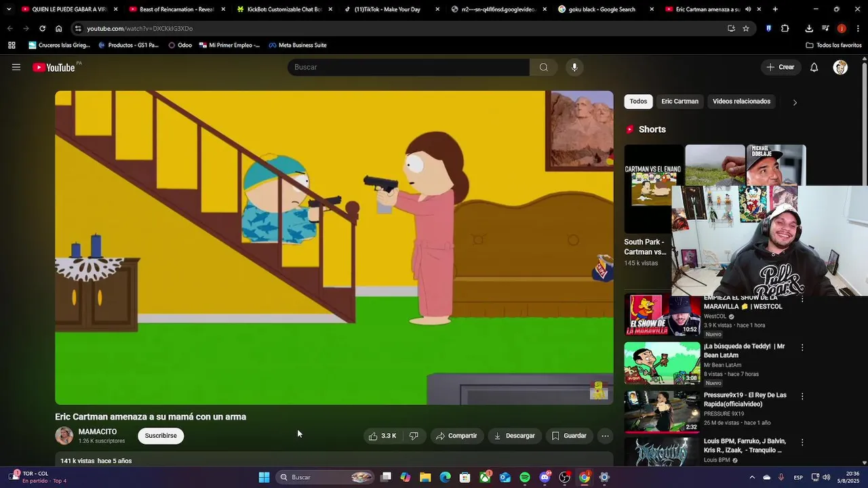Open Cruceros Islas Grieg bookmark
Viewport: 868px width, 488px height.
tap(59, 45)
